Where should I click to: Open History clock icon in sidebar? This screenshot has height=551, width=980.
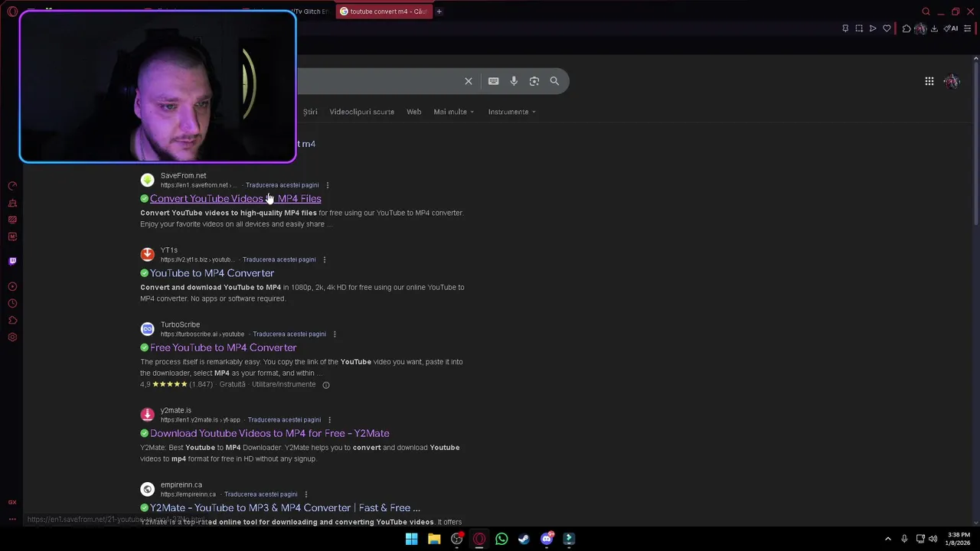[12, 303]
